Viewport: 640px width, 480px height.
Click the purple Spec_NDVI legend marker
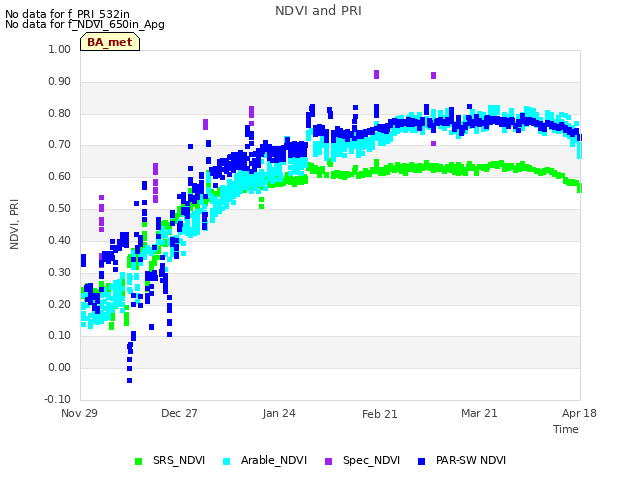(x=328, y=461)
